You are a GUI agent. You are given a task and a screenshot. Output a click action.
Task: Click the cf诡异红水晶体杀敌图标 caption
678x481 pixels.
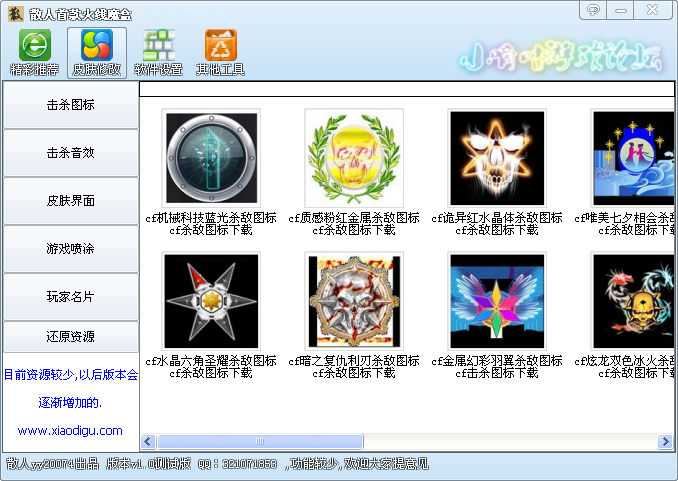pos(497,218)
